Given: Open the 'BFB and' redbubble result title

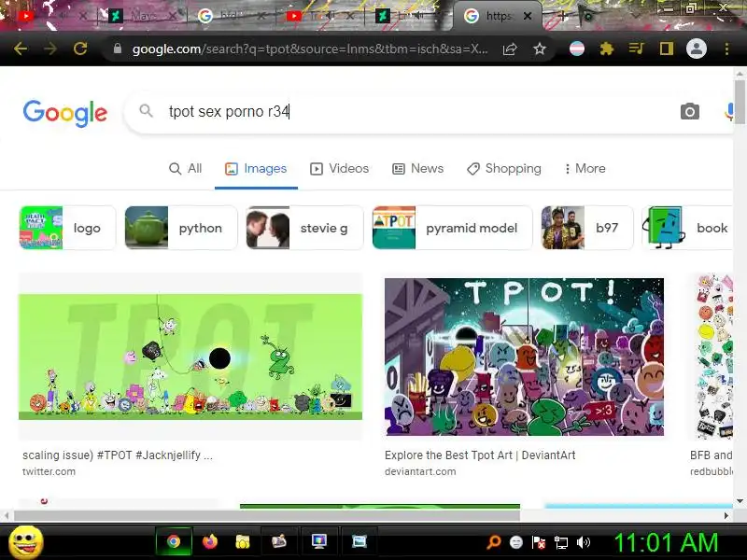Looking at the screenshot, I should point(711,455).
